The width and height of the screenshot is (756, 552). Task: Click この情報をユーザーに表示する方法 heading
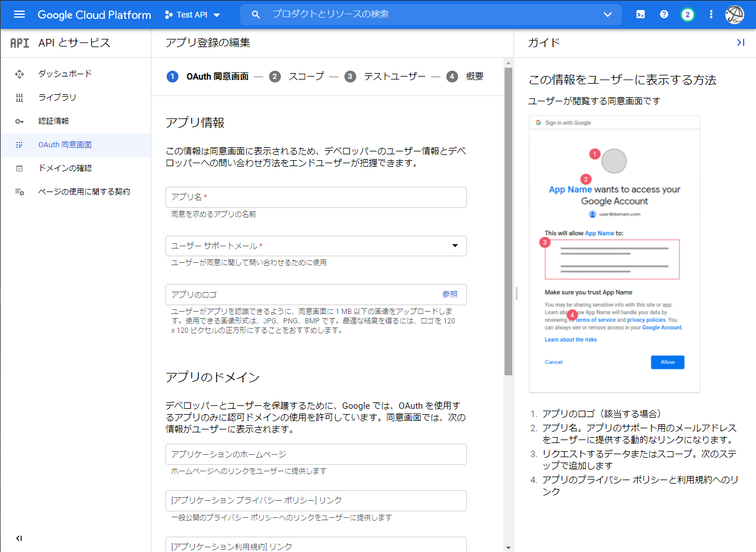622,80
